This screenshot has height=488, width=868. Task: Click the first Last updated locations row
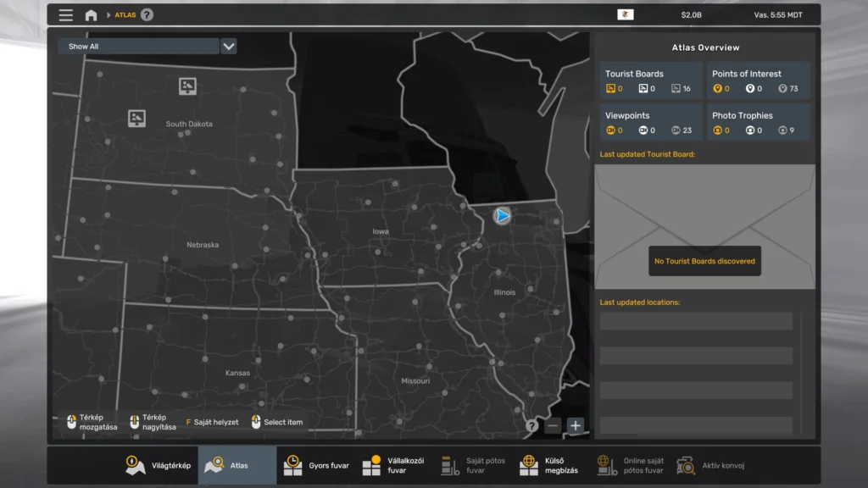coord(696,321)
